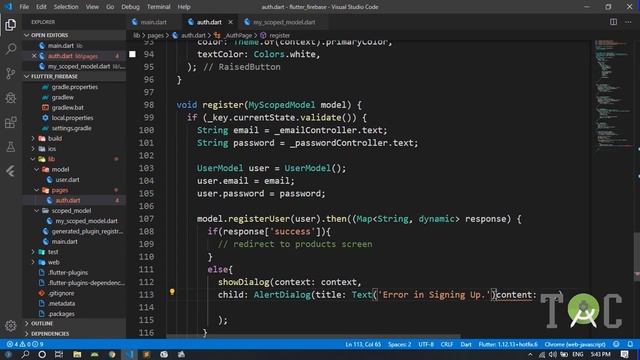Open the Go menu
The image size is (640, 360).
(110, 7)
